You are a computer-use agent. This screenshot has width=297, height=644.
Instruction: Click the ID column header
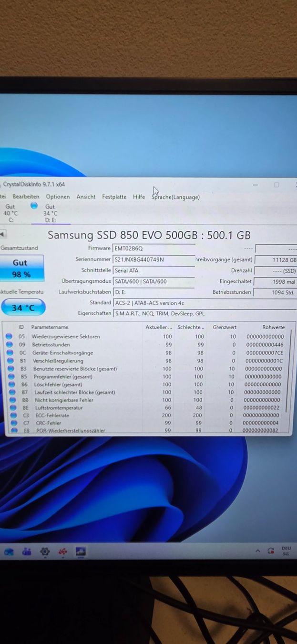21,327
